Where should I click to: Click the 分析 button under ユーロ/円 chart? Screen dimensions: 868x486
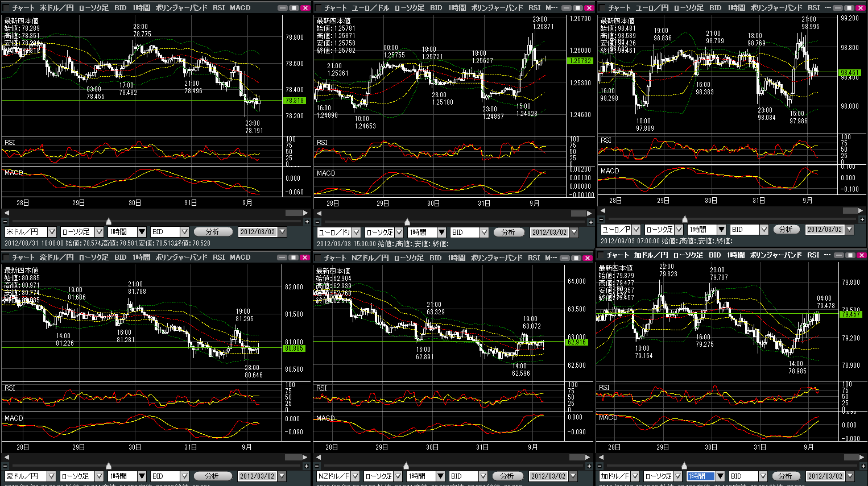786,230
